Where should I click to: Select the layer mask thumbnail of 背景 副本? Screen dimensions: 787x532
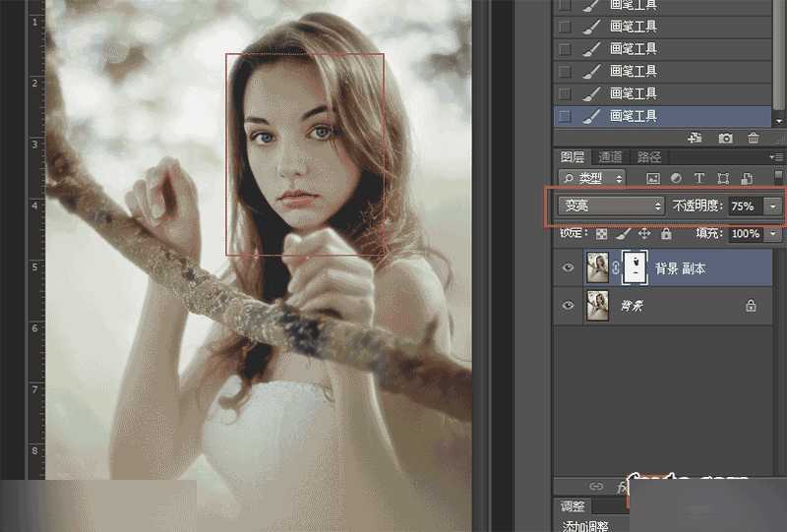coord(635,267)
